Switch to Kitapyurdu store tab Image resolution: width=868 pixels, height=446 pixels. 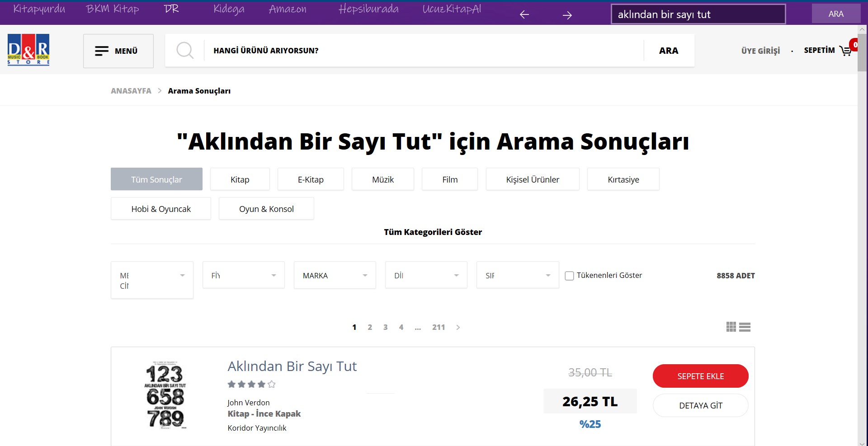39,9
